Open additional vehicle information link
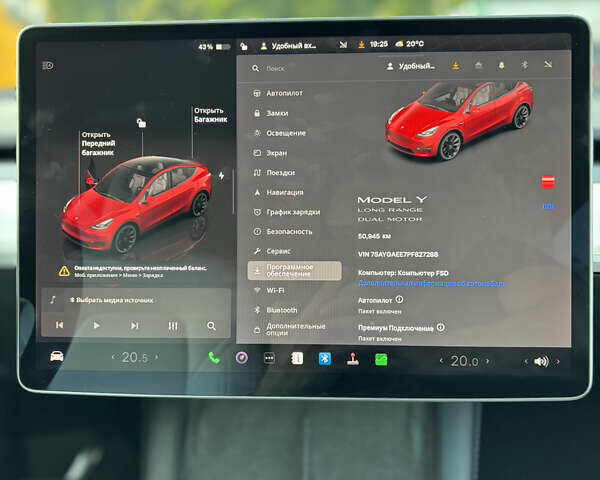This screenshot has height=480, width=600. pyautogui.click(x=432, y=284)
